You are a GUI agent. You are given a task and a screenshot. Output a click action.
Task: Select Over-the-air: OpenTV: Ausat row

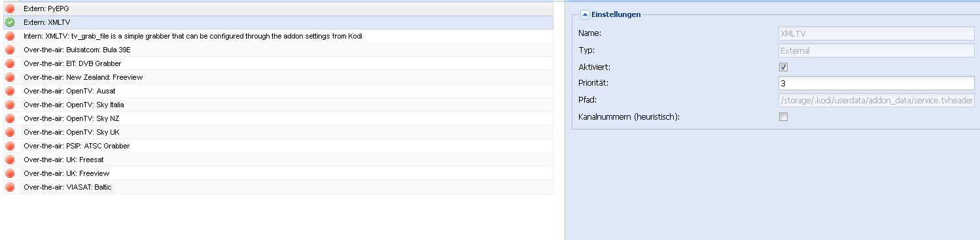tap(278, 91)
